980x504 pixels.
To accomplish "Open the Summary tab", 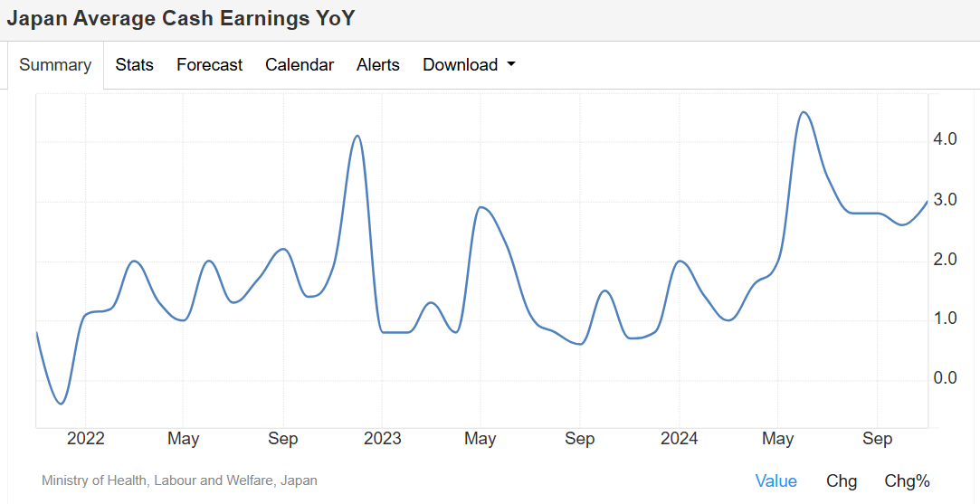I will pyautogui.click(x=55, y=65).
